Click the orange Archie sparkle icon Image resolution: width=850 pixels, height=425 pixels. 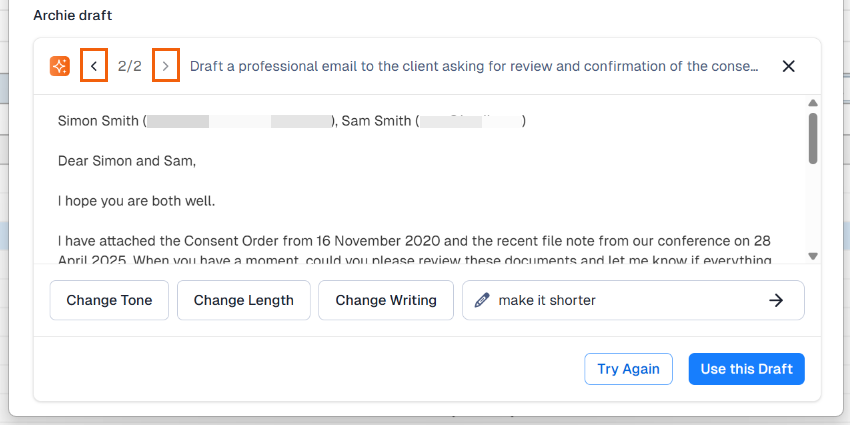60,66
